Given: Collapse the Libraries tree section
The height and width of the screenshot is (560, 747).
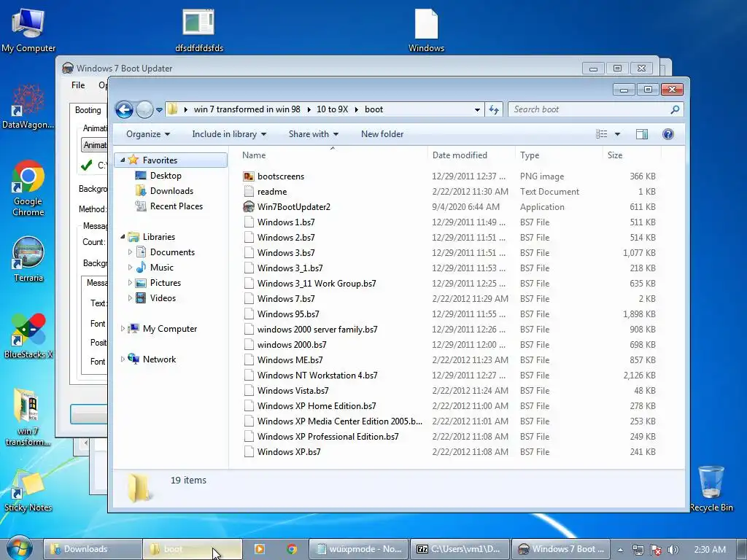Looking at the screenshot, I should (123, 237).
